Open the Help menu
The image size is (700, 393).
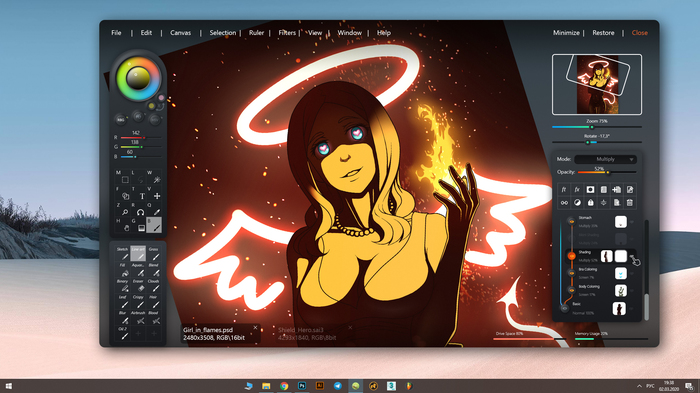pos(383,33)
